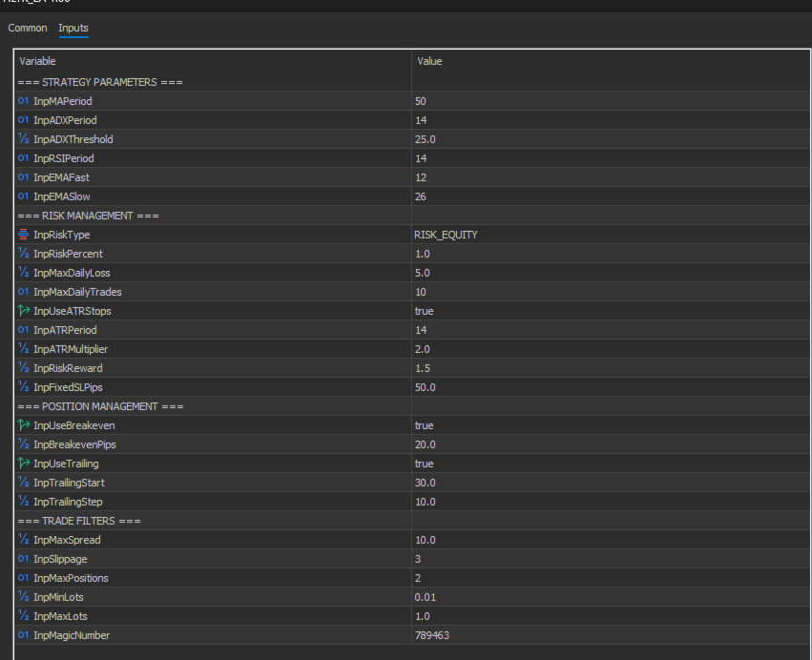This screenshot has height=660, width=812.
Task: Select the InpMaxLots variable name
Action: click(x=60, y=616)
